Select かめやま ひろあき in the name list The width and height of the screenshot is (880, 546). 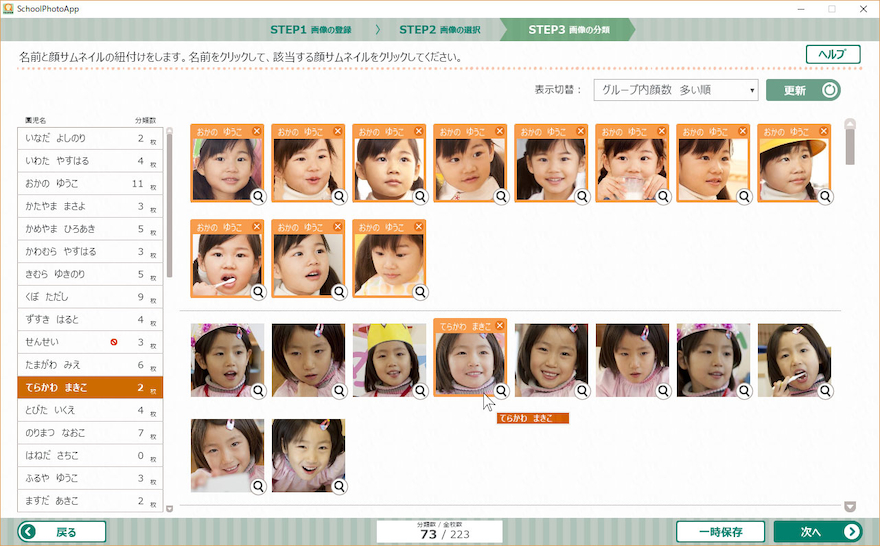coord(90,229)
